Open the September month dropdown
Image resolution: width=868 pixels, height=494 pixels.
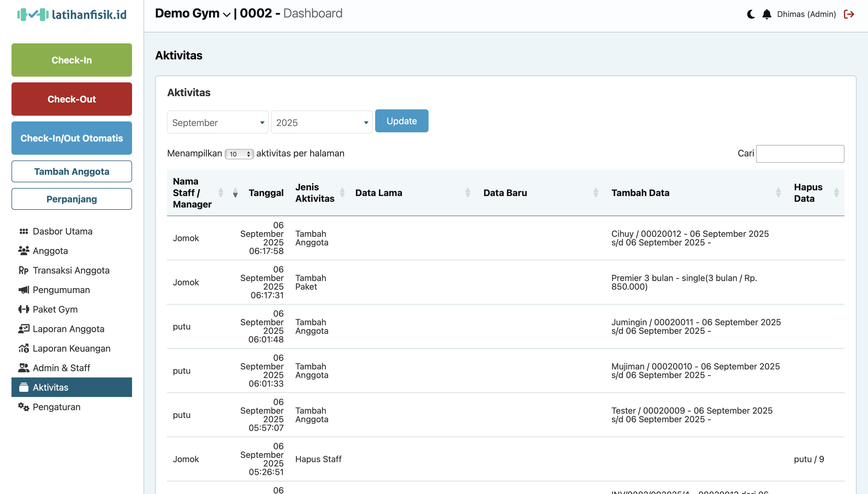point(217,123)
